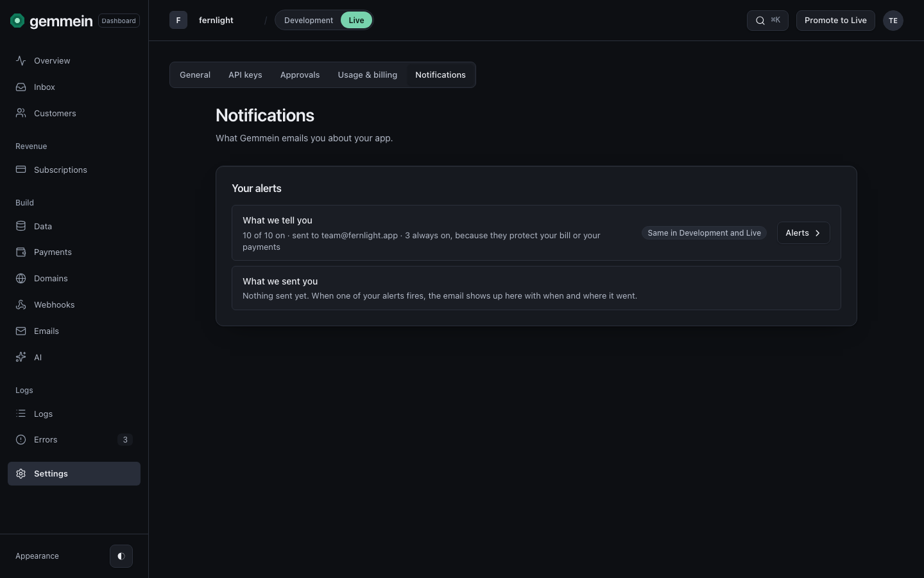Viewport: 924px width, 578px height.
Task: Open the Alerts chevron button
Action: click(803, 233)
